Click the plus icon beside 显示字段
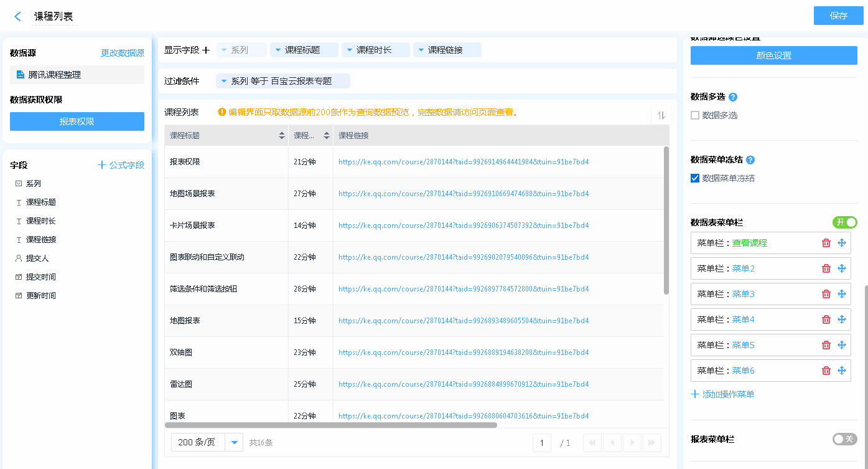This screenshot has height=469, width=868. (x=206, y=50)
